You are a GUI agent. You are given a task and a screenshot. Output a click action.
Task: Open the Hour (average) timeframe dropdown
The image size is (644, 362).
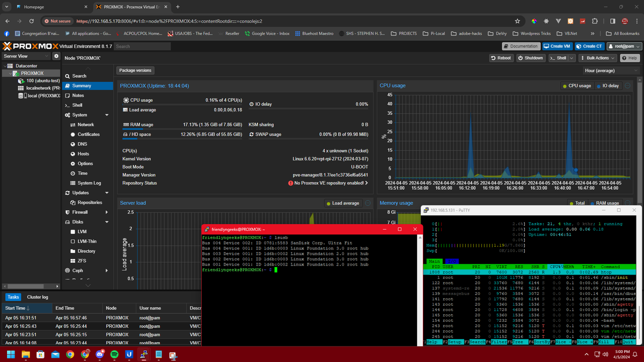pyautogui.click(x=610, y=70)
